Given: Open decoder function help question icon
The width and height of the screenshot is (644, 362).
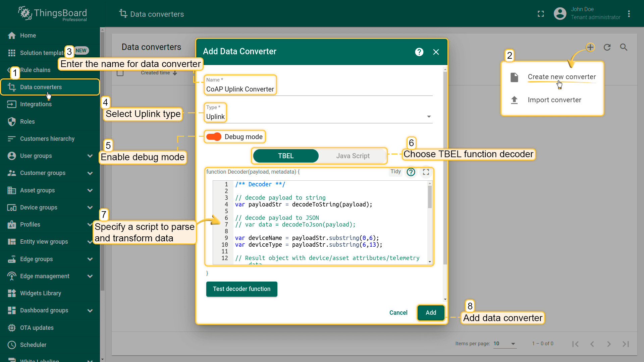Looking at the screenshot, I should click(x=411, y=172).
